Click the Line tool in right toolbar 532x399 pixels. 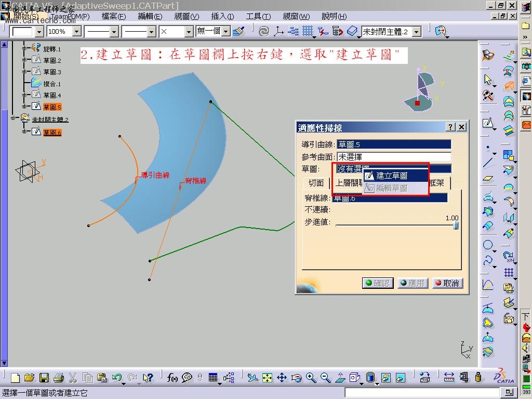tap(488, 163)
